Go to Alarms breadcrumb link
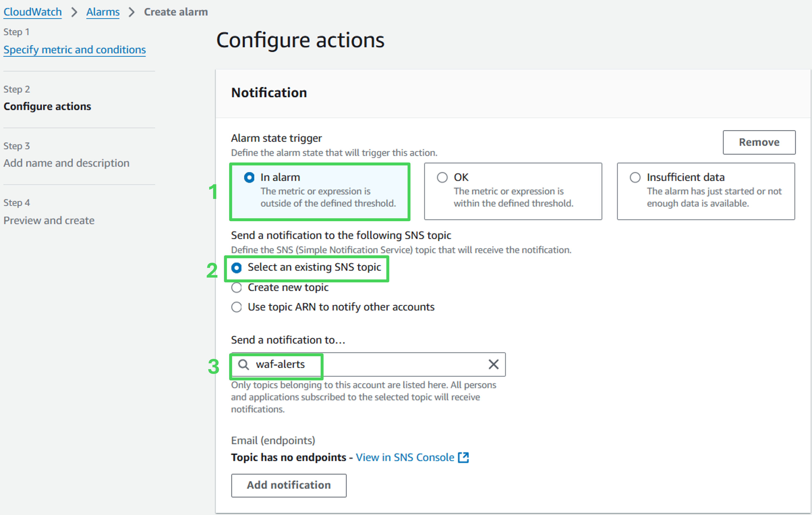 click(103, 12)
